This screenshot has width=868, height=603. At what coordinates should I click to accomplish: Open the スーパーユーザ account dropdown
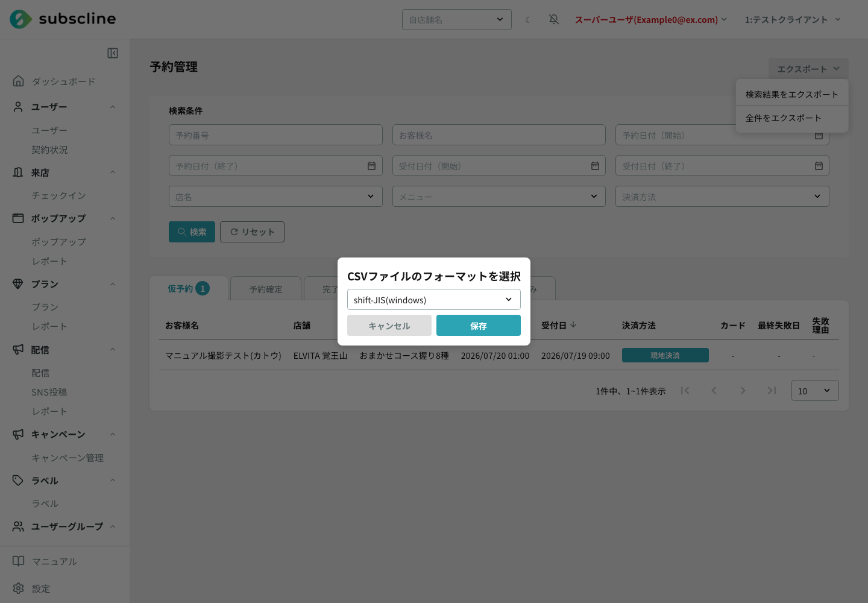click(651, 20)
